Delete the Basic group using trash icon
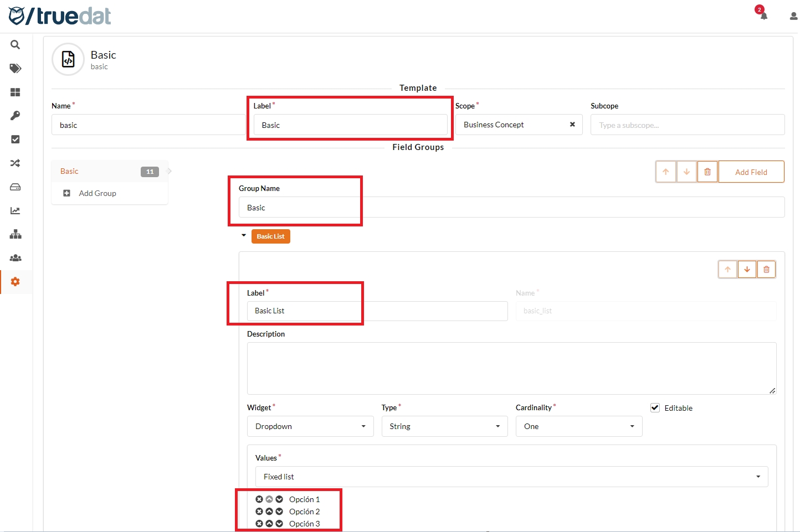The width and height of the screenshot is (800, 532). pyautogui.click(x=707, y=172)
